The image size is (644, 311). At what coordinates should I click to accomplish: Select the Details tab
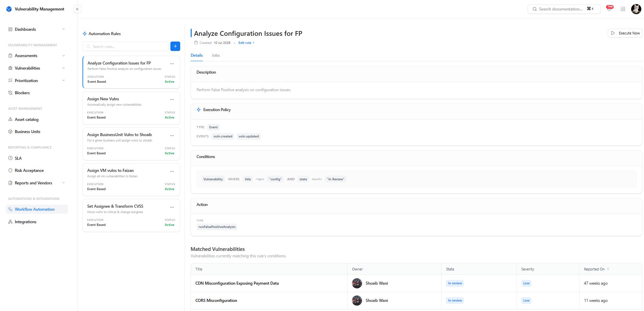click(x=197, y=55)
